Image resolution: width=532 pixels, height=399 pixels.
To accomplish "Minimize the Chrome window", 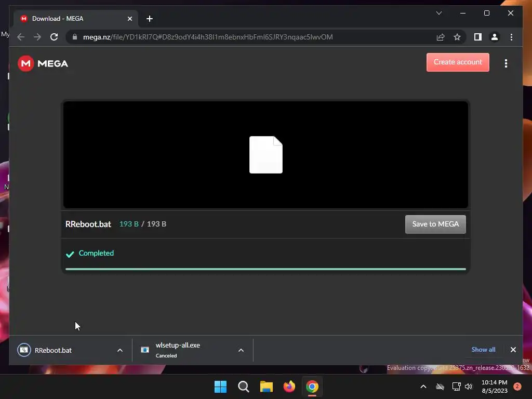I will 463,13.
